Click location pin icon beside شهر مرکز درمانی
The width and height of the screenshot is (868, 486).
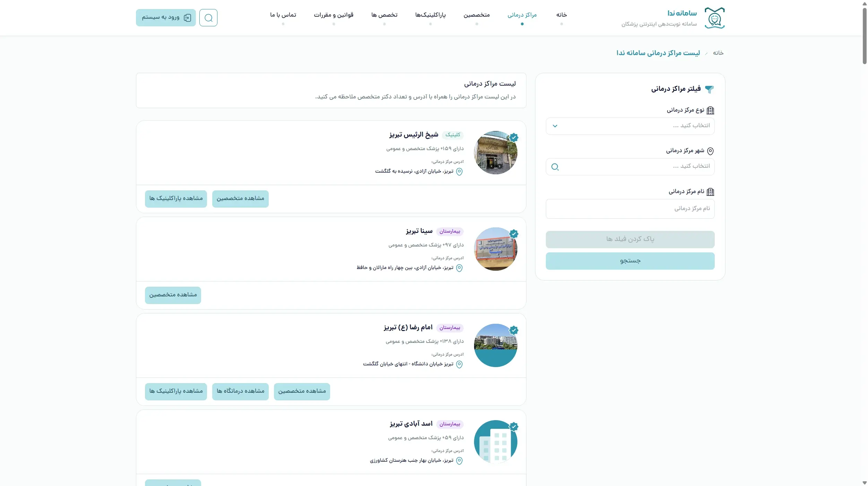click(710, 151)
